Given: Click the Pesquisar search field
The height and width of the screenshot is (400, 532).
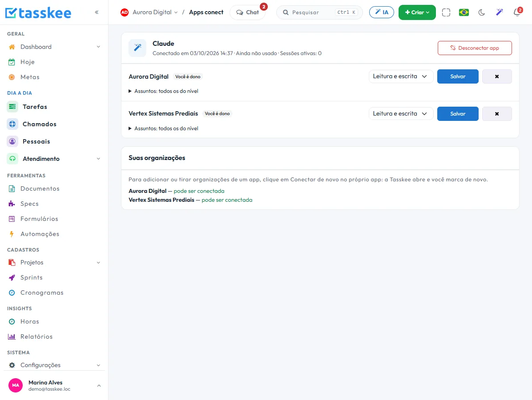Looking at the screenshot, I should pyautogui.click(x=320, y=12).
